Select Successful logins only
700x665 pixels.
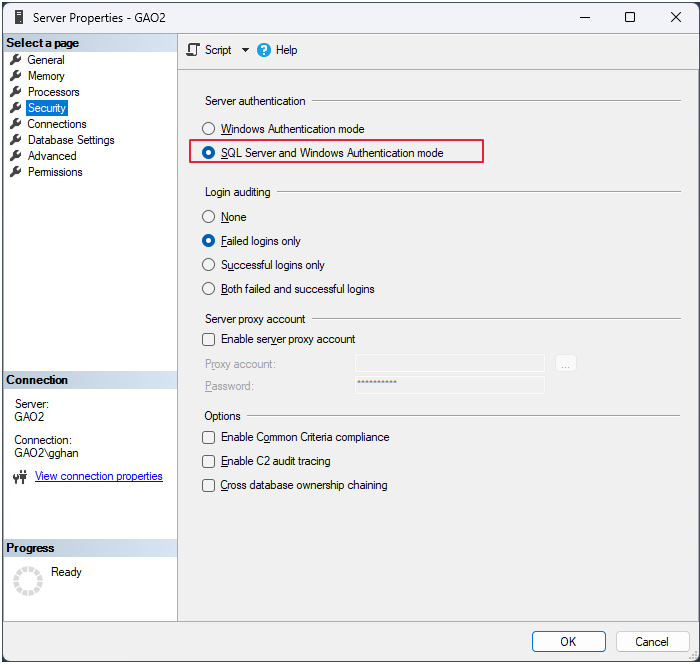point(263,265)
